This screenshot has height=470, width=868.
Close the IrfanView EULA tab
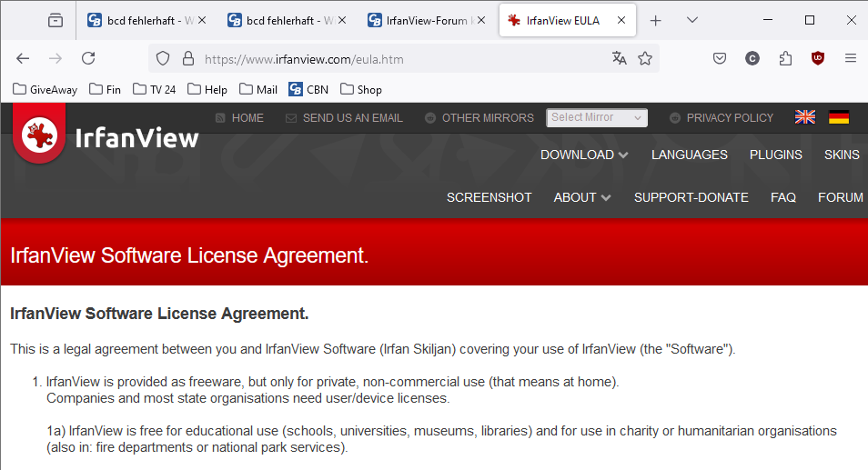coord(621,21)
